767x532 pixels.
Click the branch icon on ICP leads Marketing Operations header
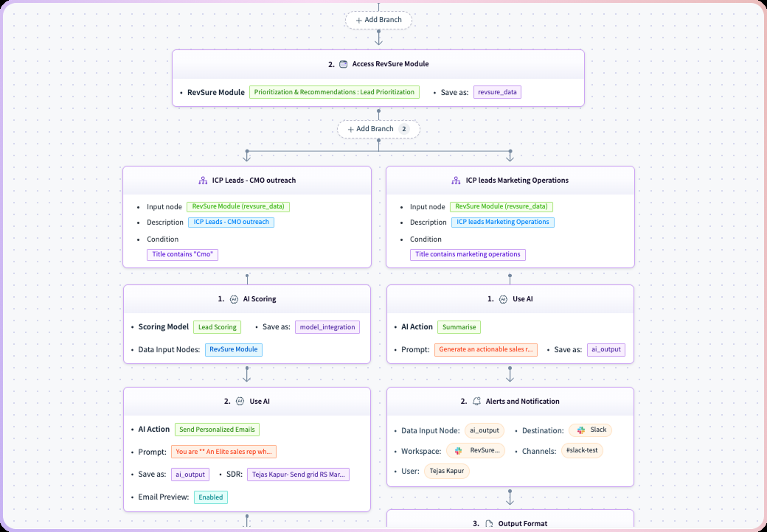(x=456, y=181)
